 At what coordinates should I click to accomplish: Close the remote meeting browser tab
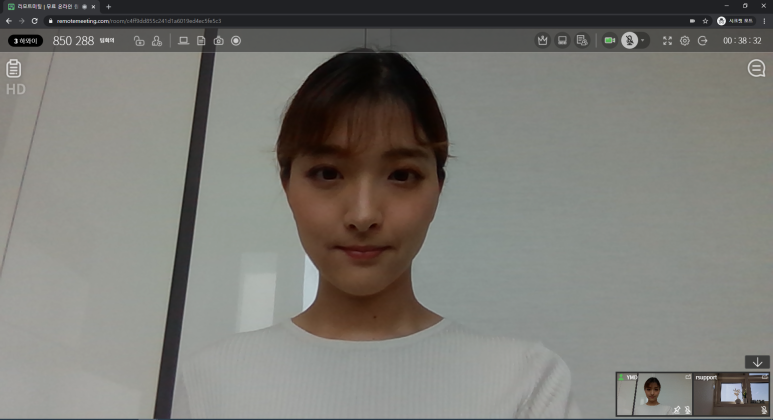click(93, 7)
